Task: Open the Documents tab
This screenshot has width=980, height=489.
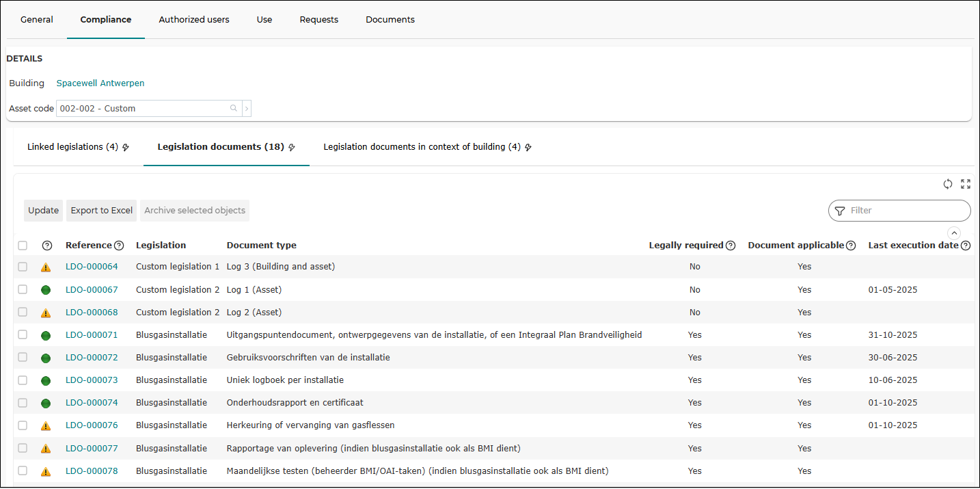Action: tap(390, 20)
